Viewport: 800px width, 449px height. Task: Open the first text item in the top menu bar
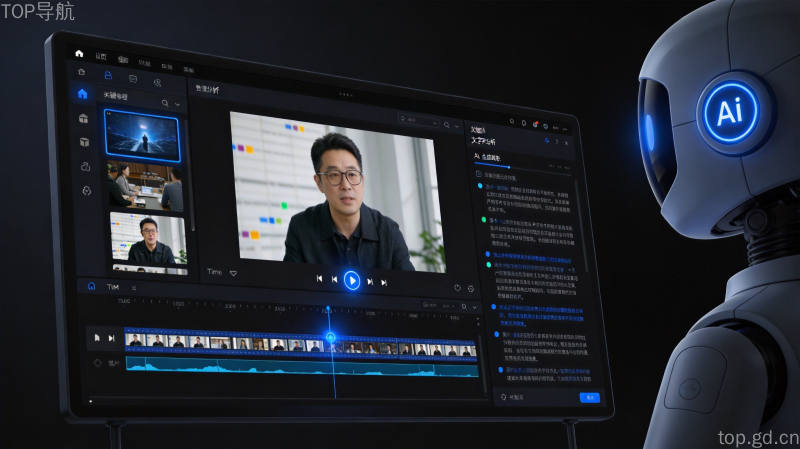pyautogui.click(x=101, y=57)
